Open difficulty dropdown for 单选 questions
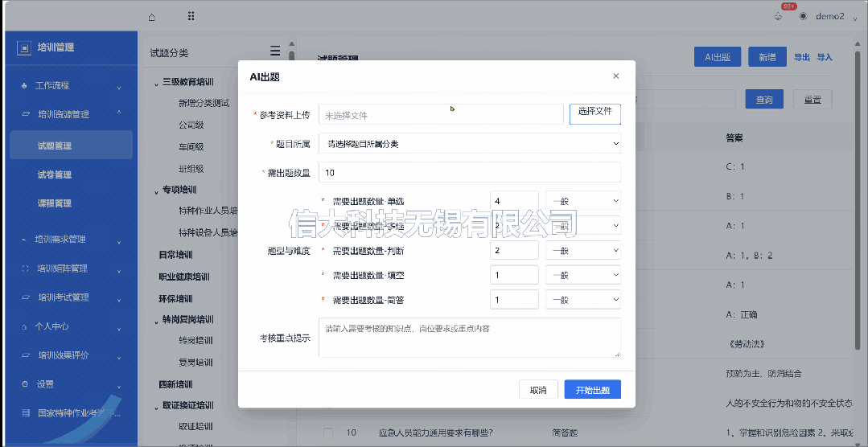The height and width of the screenshot is (447, 868). click(x=583, y=201)
